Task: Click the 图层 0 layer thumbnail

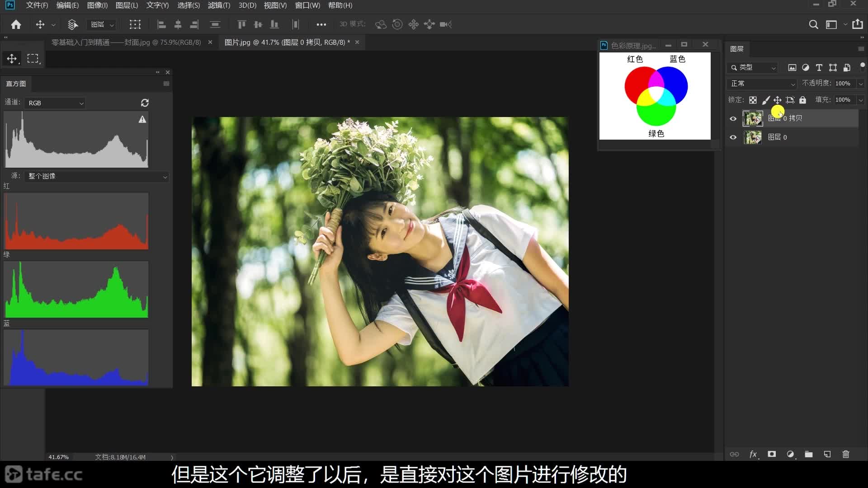Action: tap(753, 137)
